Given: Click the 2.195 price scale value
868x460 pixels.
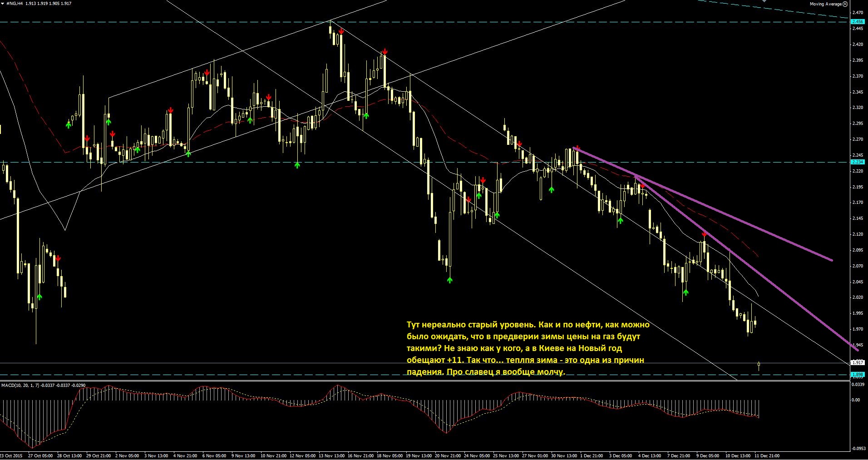Looking at the screenshot, I should [x=858, y=187].
